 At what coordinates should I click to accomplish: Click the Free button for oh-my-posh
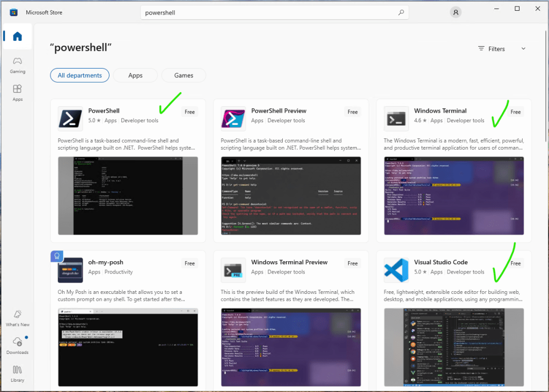tap(189, 263)
